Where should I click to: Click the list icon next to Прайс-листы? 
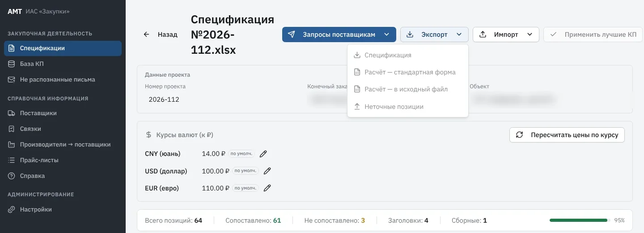[x=12, y=160]
